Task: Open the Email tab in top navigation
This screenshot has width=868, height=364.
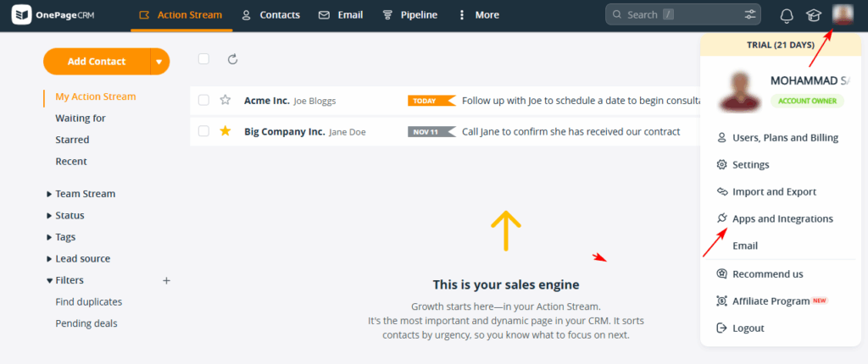Action: pyautogui.click(x=341, y=15)
